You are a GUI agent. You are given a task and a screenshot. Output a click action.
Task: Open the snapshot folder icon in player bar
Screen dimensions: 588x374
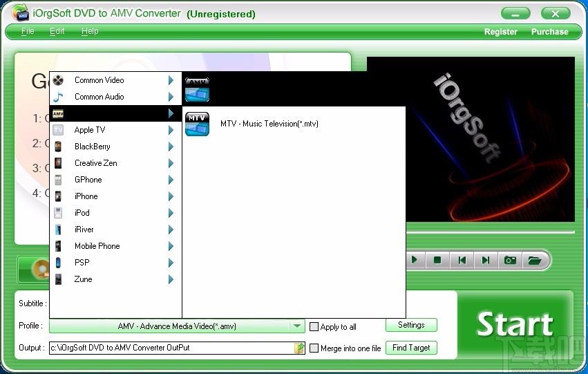coord(534,260)
